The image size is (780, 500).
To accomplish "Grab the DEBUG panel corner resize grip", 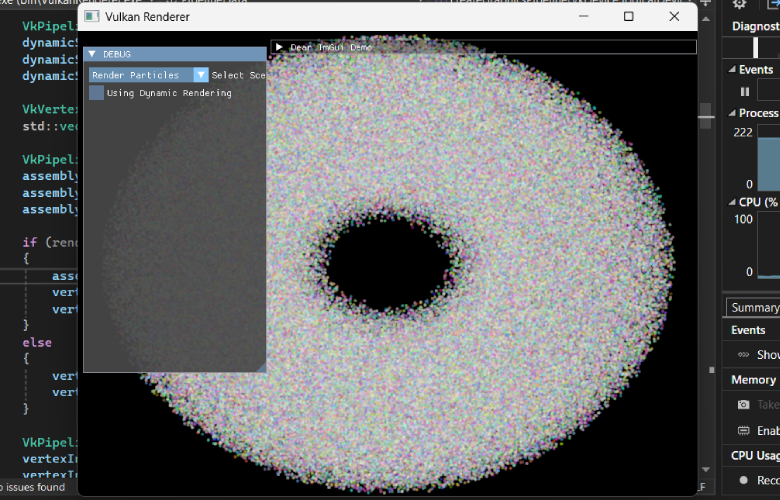I will pos(261,367).
